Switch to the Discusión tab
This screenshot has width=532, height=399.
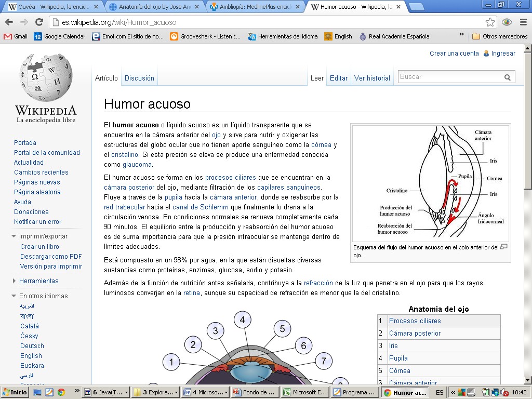pyautogui.click(x=139, y=78)
